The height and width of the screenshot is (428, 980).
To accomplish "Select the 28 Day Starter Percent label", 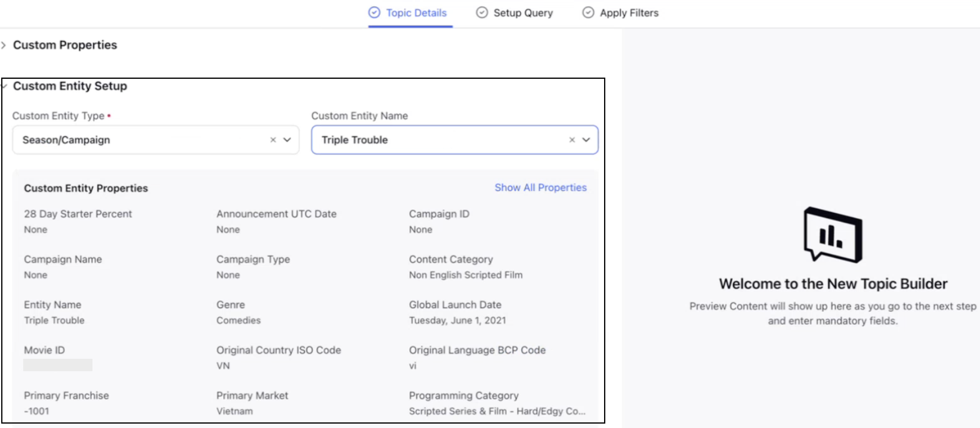I will pos(78,214).
